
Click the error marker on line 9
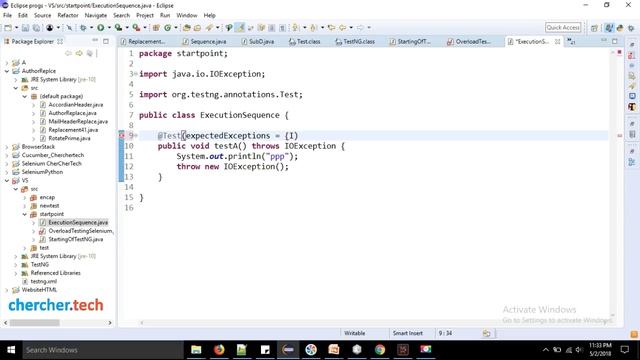click(122, 136)
